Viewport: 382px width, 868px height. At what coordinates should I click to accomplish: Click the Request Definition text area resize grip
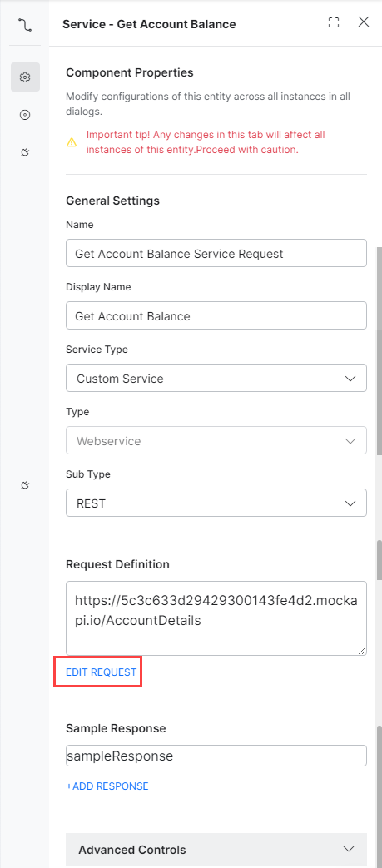[361, 651]
